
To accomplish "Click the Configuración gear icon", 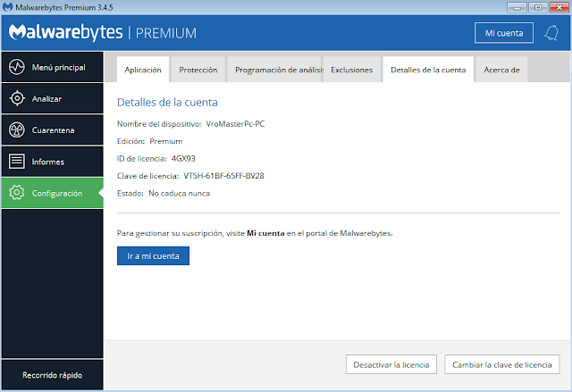I will tap(17, 193).
